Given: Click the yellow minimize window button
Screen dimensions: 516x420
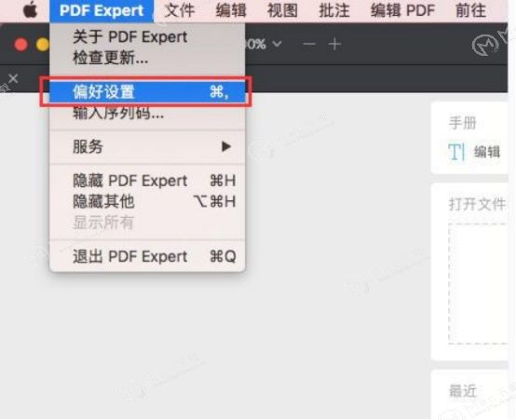Looking at the screenshot, I should pos(43,45).
